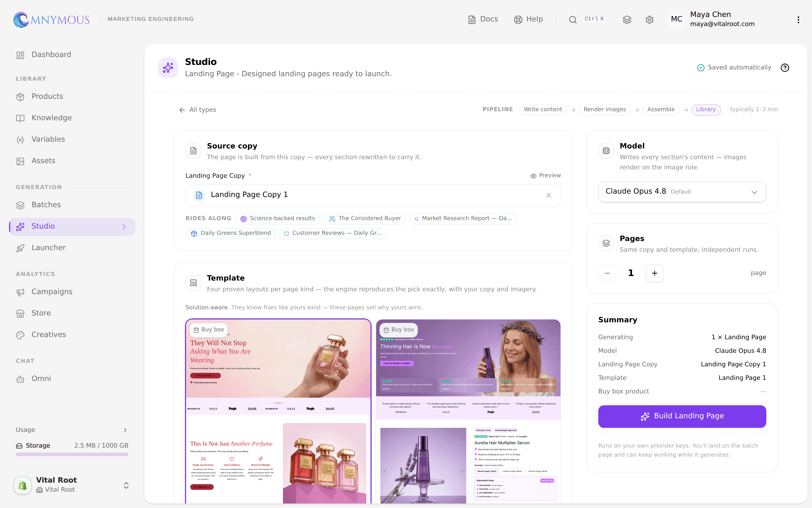Select the Library pipeline step
812x508 pixels.
coord(706,110)
